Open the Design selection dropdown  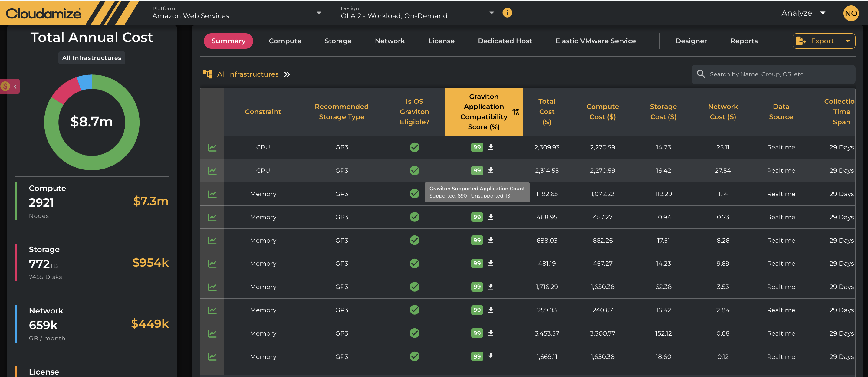pos(492,13)
